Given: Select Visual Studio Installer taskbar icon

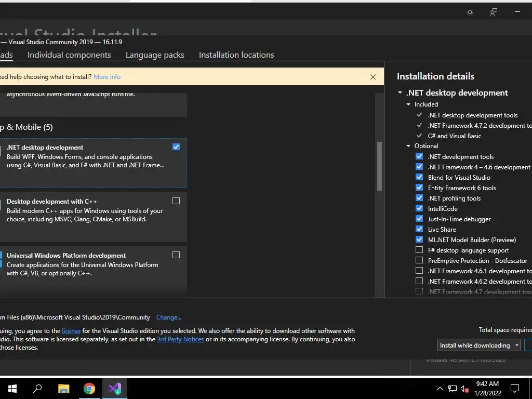Looking at the screenshot, I should [115, 388].
